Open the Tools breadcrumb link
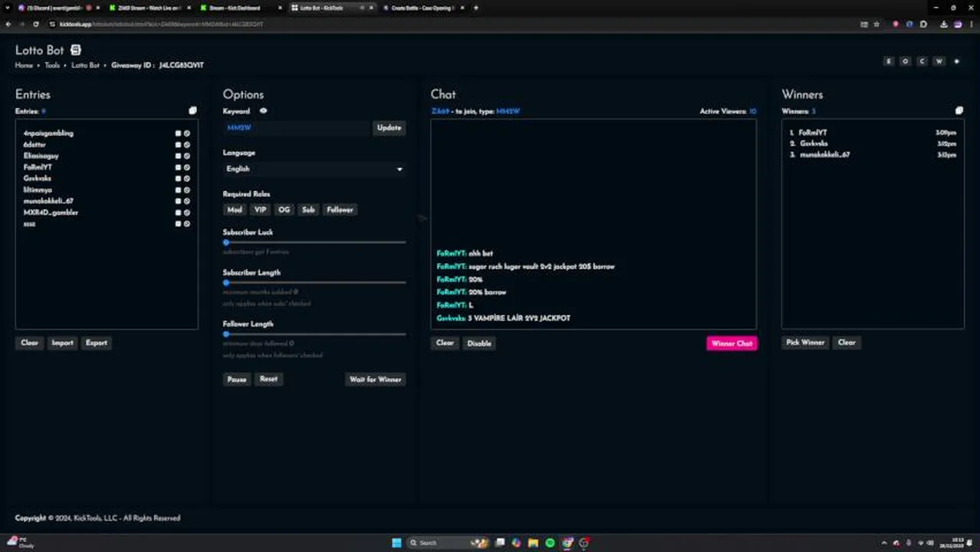The image size is (980, 552). (x=52, y=66)
